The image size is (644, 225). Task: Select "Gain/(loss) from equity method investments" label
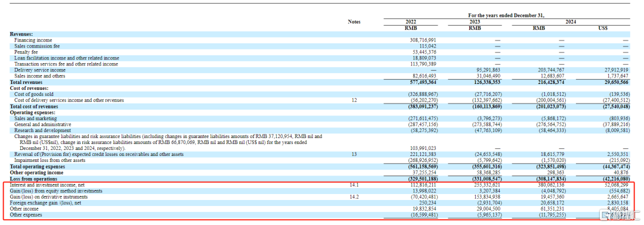(56, 190)
